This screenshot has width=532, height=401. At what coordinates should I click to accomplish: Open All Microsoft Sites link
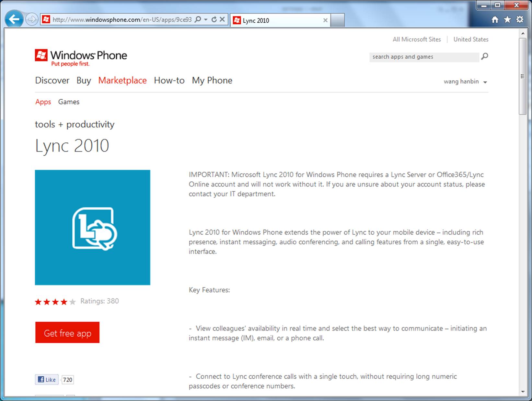click(x=417, y=39)
